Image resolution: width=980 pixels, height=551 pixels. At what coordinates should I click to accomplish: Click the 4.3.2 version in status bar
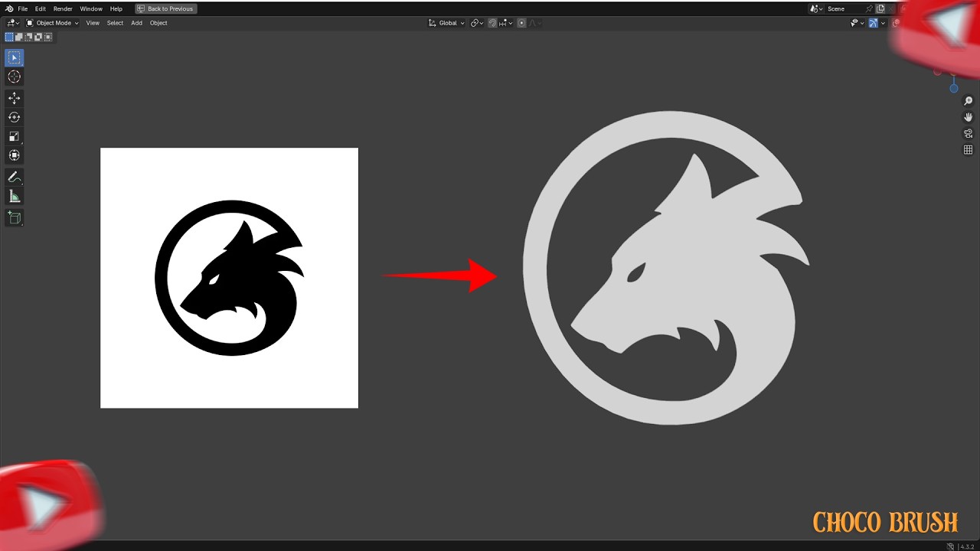(x=968, y=546)
